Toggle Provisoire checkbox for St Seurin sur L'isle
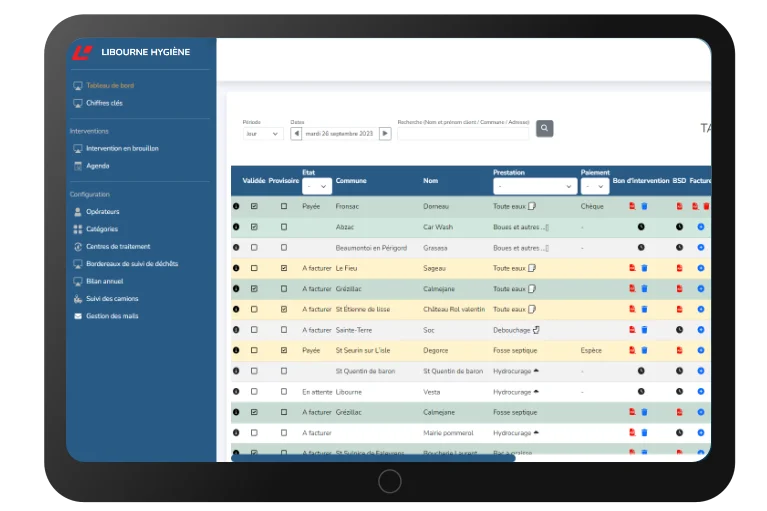The height and width of the screenshot is (511, 767). tap(284, 351)
